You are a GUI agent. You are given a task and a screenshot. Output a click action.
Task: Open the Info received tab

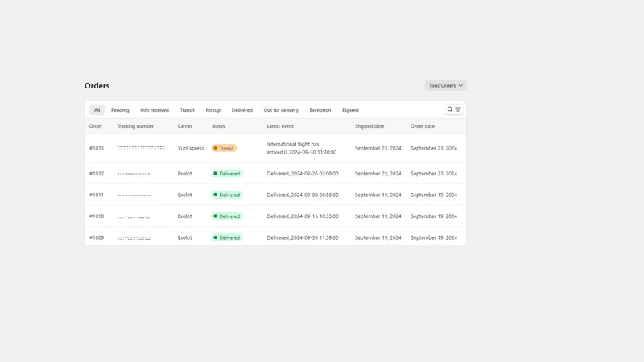(x=155, y=110)
